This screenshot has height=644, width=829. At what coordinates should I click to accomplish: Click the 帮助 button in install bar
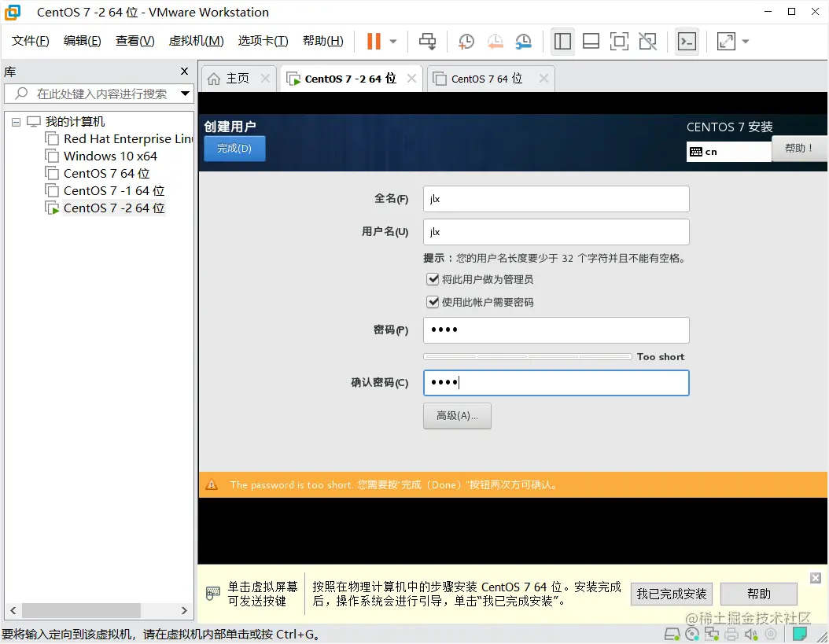759,594
